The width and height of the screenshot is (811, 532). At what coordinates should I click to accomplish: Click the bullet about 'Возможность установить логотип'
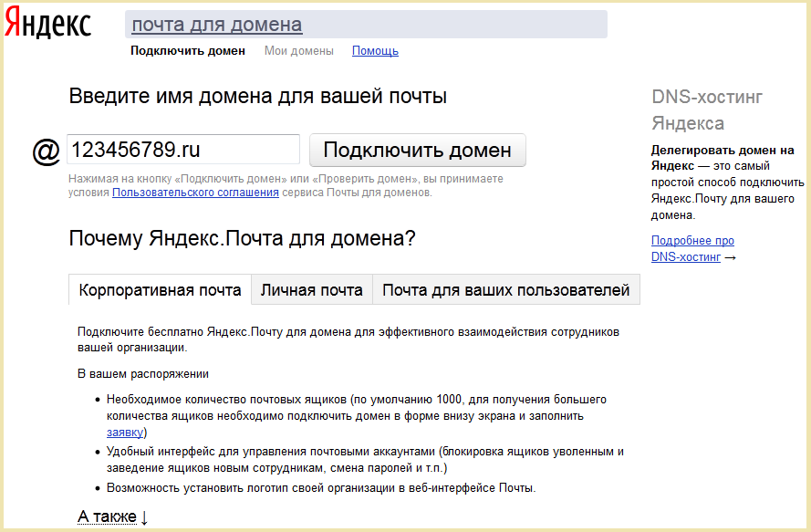coord(321,487)
